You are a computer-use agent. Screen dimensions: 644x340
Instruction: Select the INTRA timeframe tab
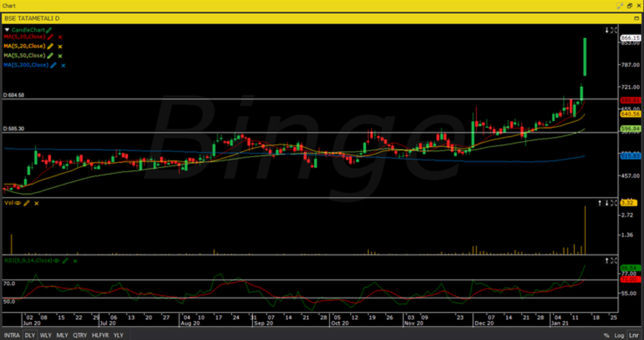coord(12,335)
